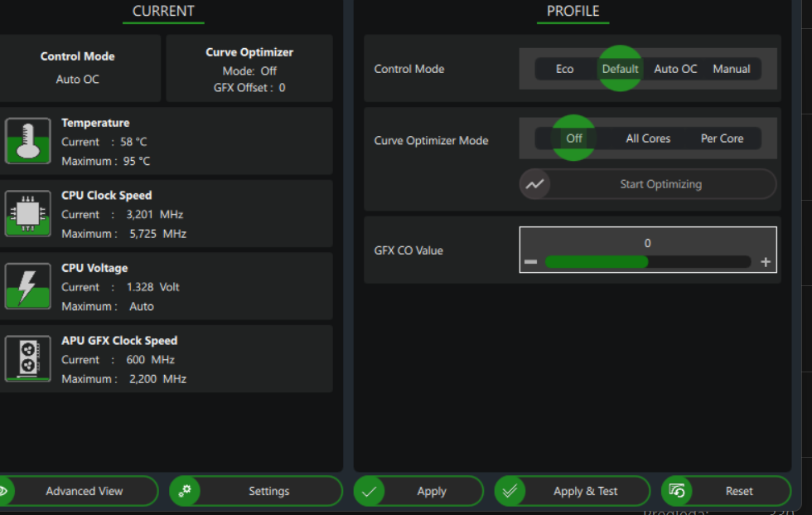Turn Curve Optimizer Mode Off

574,138
